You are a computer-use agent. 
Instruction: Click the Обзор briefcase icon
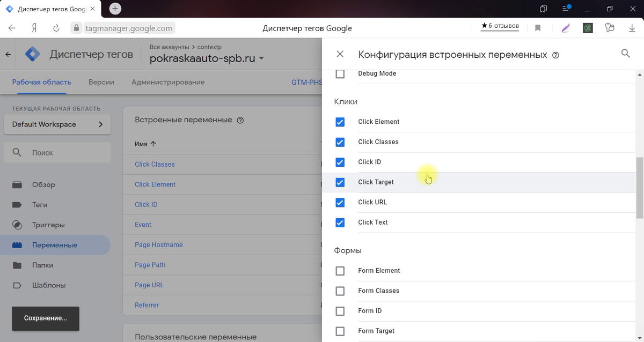tap(17, 184)
